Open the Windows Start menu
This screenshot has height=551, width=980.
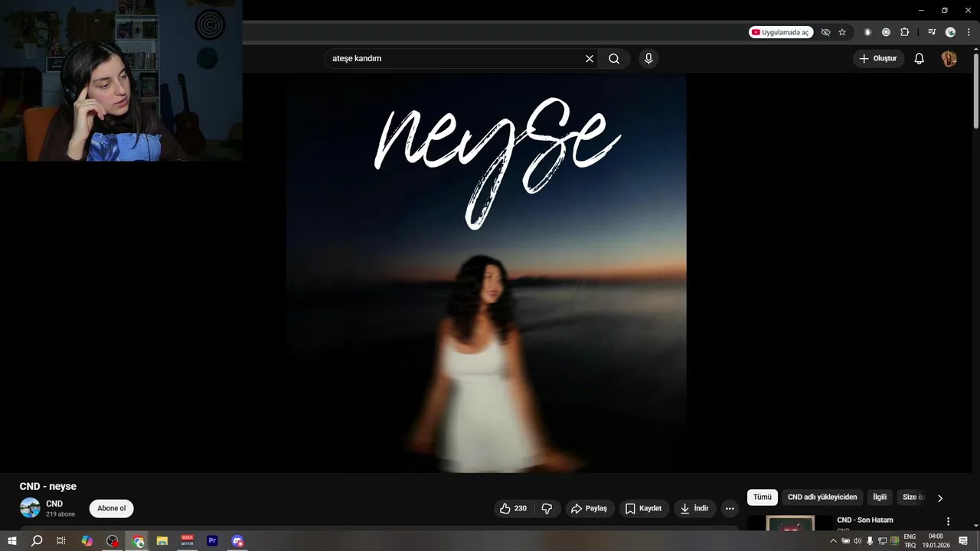pos(12,541)
